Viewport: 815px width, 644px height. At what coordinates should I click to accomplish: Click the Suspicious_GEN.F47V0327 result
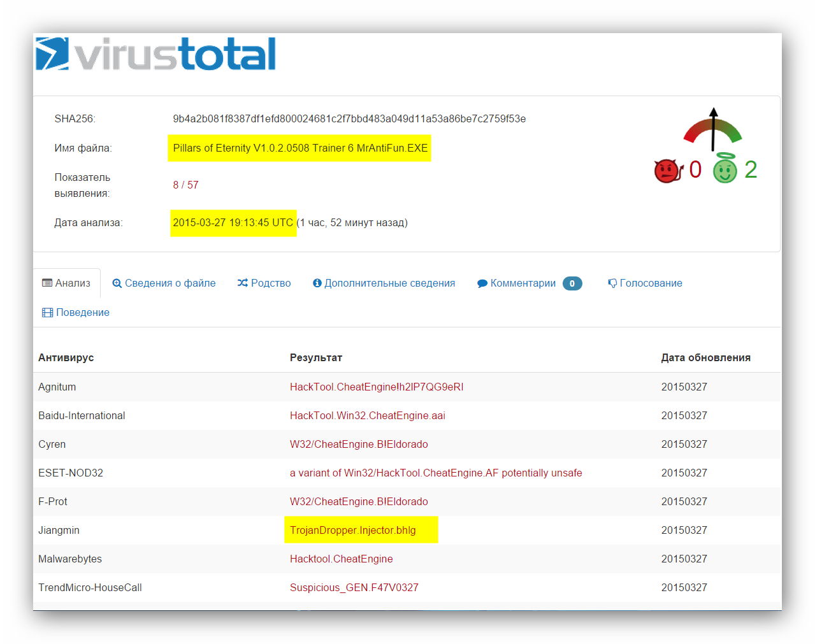(x=354, y=587)
